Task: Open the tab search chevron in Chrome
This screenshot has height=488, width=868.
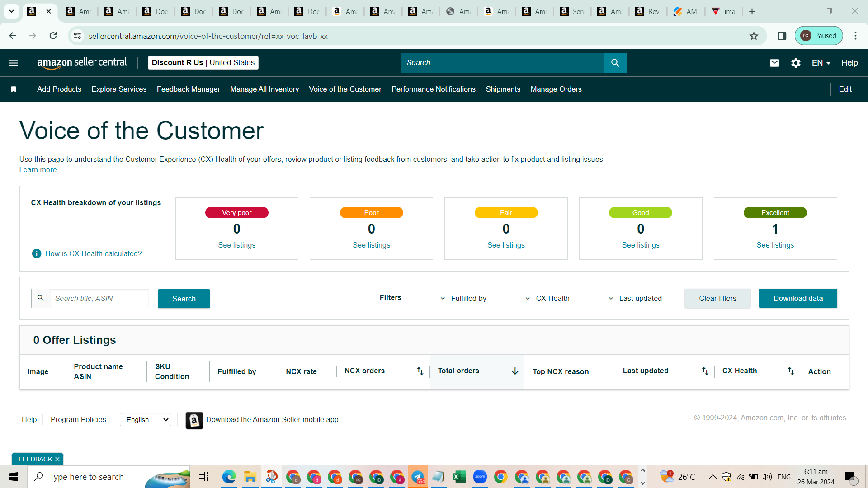Action: 11,11
